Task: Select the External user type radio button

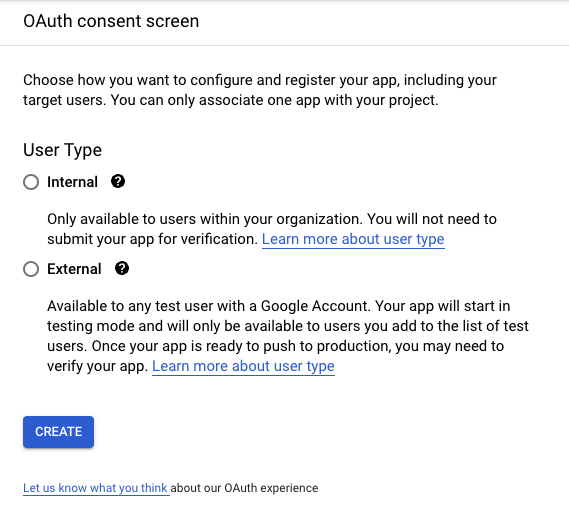Action: click(x=31, y=269)
